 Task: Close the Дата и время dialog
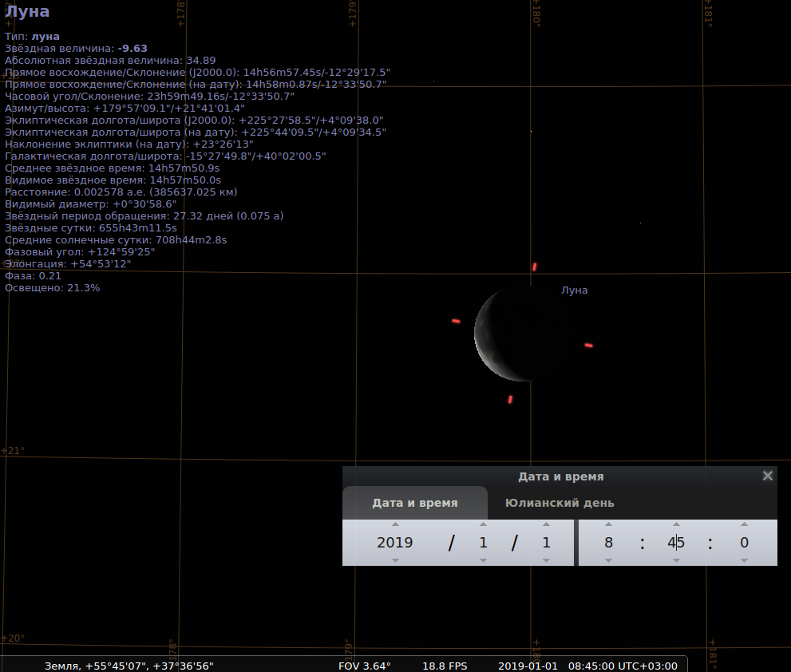point(768,476)
